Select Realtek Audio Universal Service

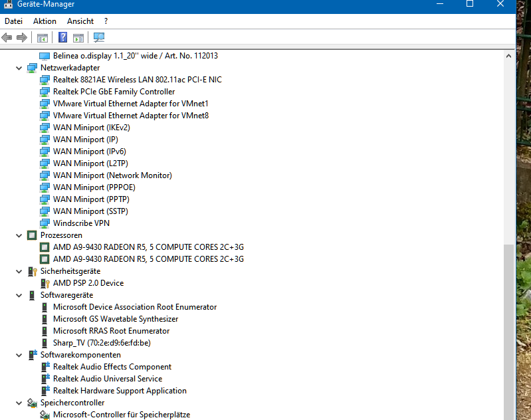108,379
